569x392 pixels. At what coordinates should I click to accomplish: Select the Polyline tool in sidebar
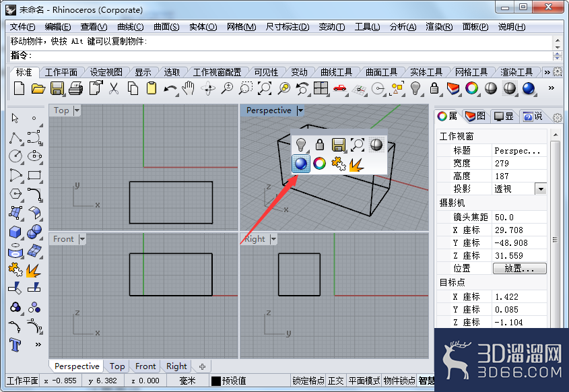15,138
